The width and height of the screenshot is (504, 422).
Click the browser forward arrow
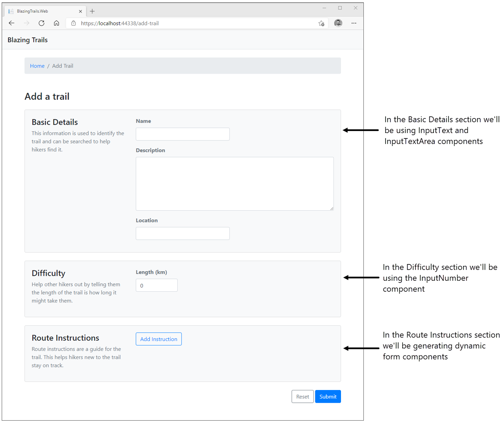click(x=26, y=23)
